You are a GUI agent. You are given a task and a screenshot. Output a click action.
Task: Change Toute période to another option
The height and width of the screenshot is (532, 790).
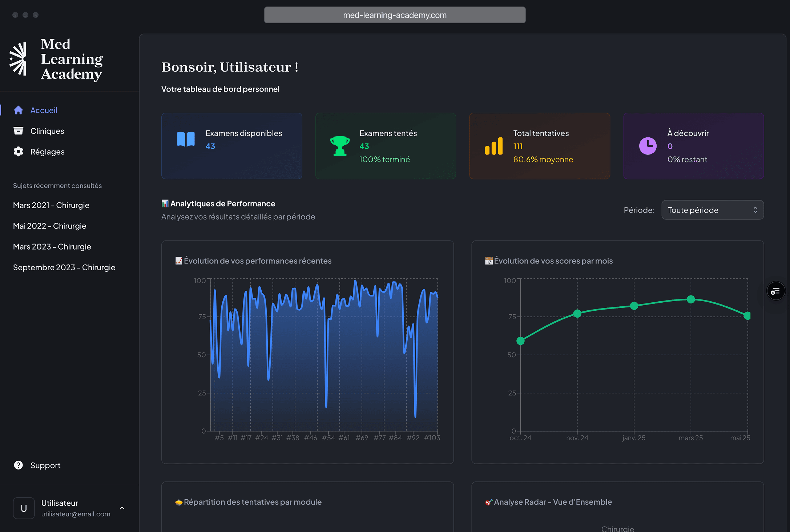tap(712, 210)
